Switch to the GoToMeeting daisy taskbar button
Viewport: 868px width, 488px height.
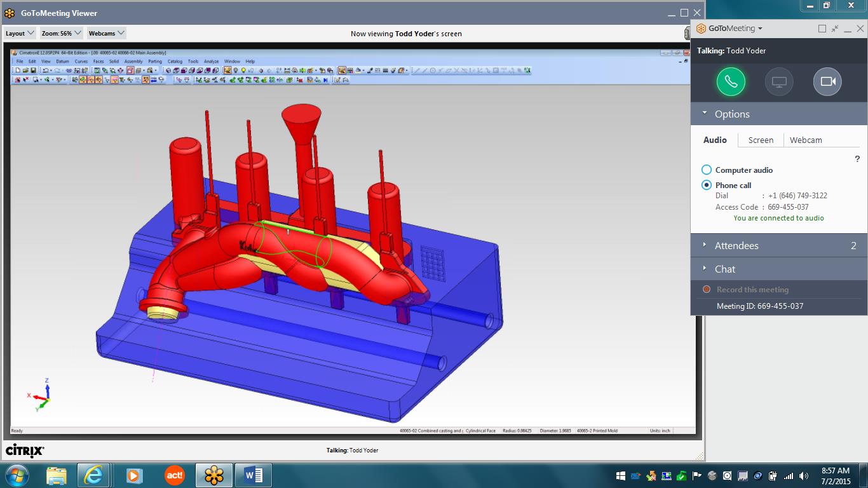point(214,475)
